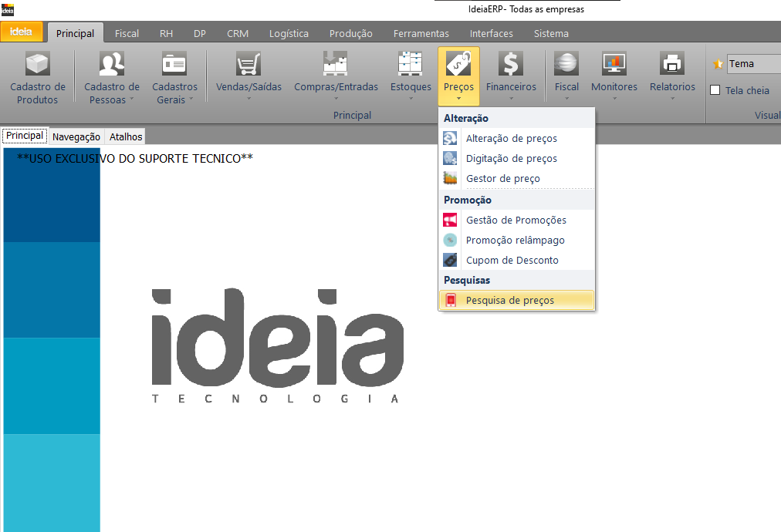Expand the Fiscal ribbon button dropdown arrow

point(566,99)
